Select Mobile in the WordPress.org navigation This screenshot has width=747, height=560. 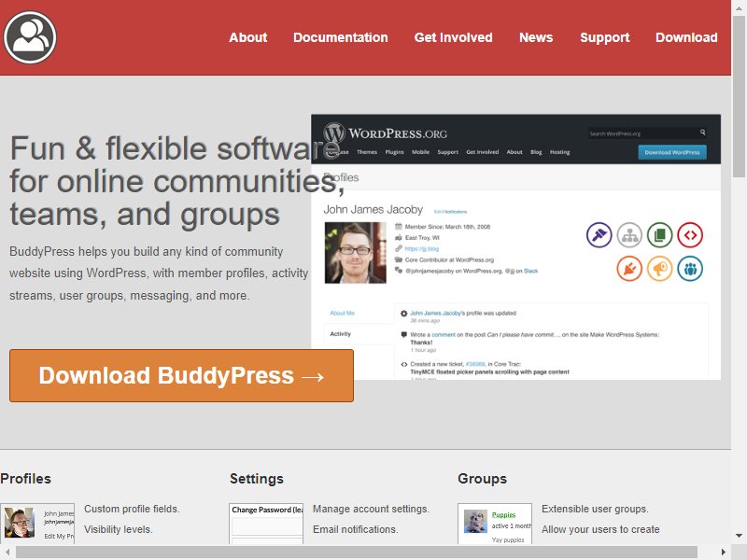tap(421, 152)
